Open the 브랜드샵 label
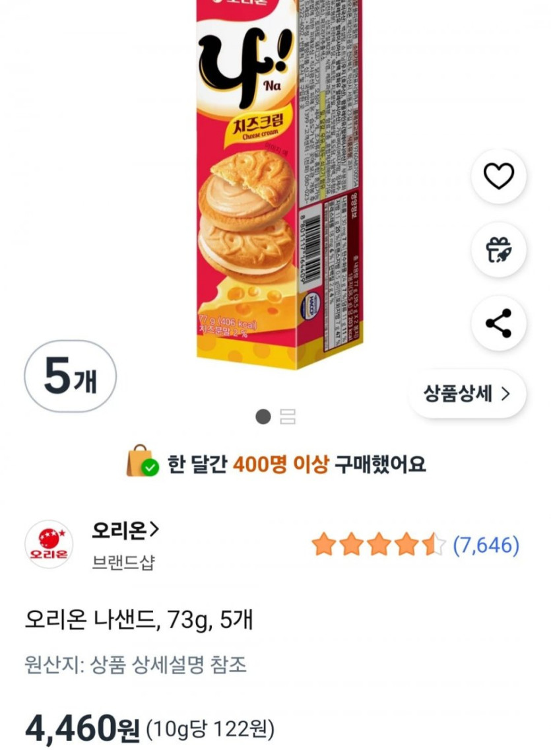This screenshot has width=551, height=756. tap(123, 562)
